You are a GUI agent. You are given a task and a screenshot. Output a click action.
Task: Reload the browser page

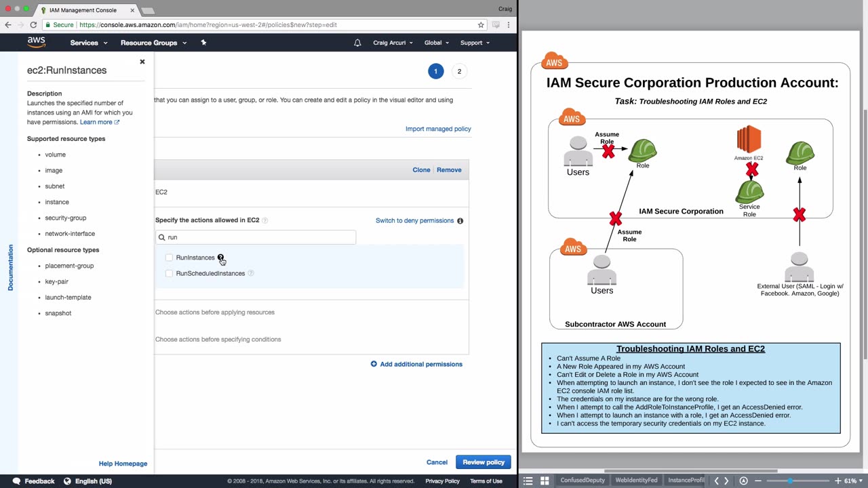tap(33, 25)
